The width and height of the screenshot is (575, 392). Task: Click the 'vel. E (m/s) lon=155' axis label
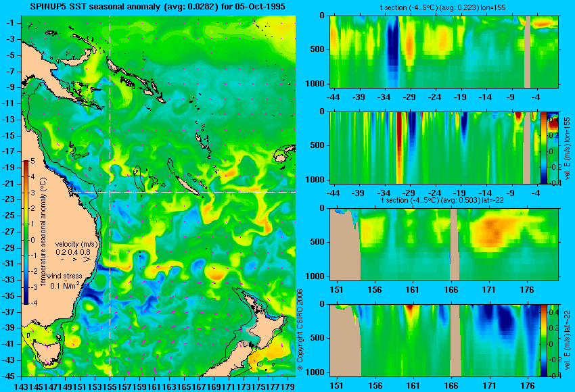[567, 148]
